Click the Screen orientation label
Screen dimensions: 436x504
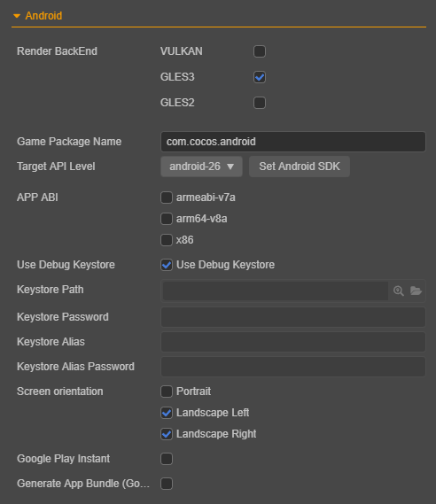pos(59,392)
